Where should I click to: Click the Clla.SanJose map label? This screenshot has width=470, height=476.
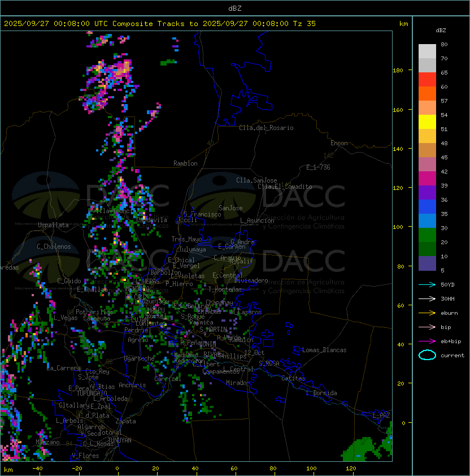click(x=256, y=180)
